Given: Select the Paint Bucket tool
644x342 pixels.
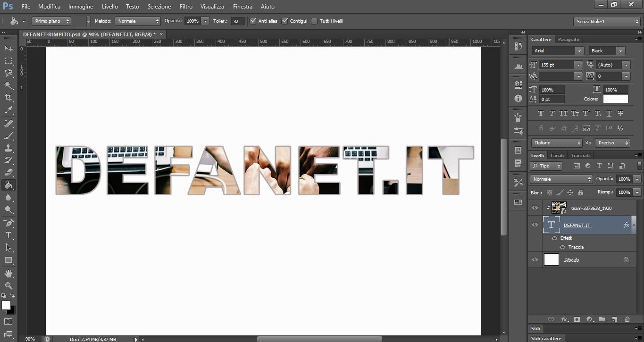Looking at the screenshot, I should [8, 185].
